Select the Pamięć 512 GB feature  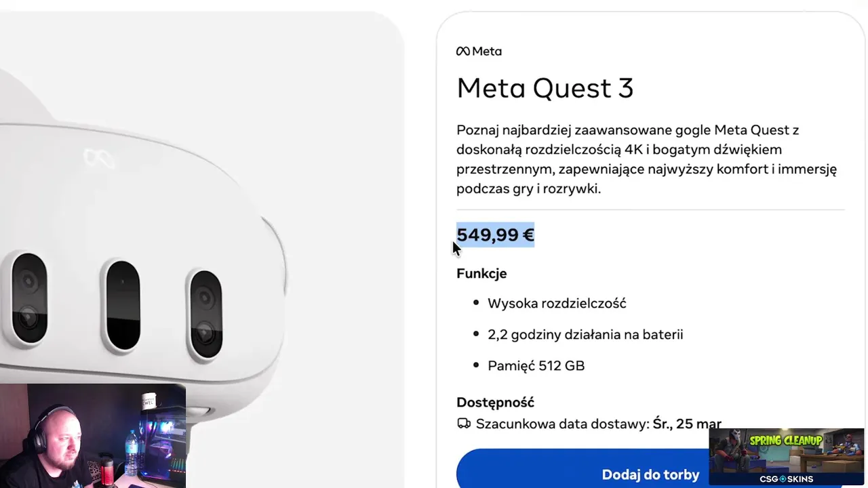[536, 366]
